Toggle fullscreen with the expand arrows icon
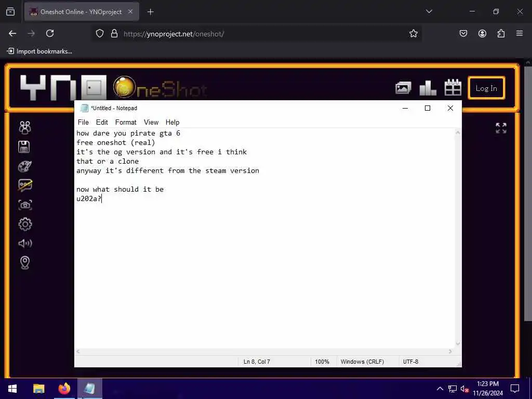 pyautogui.click(x=501, y=128)
